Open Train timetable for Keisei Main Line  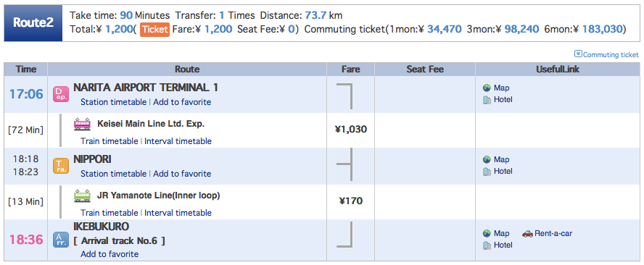pyautogui.click(x=110, y=141)
